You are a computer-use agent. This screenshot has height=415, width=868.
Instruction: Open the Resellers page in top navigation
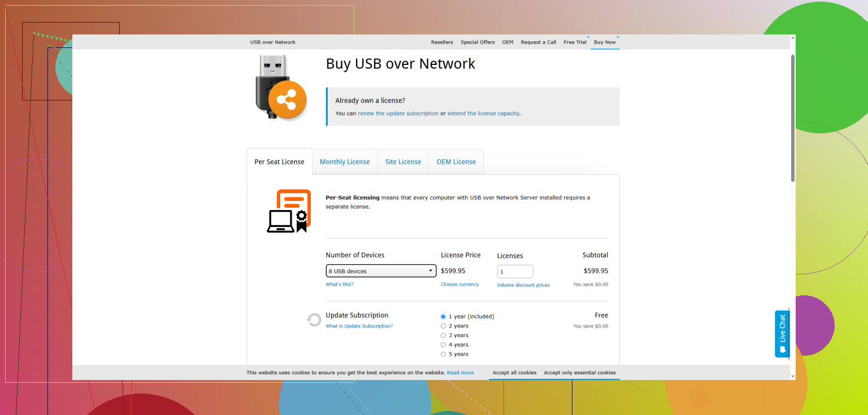pos(442,42)
